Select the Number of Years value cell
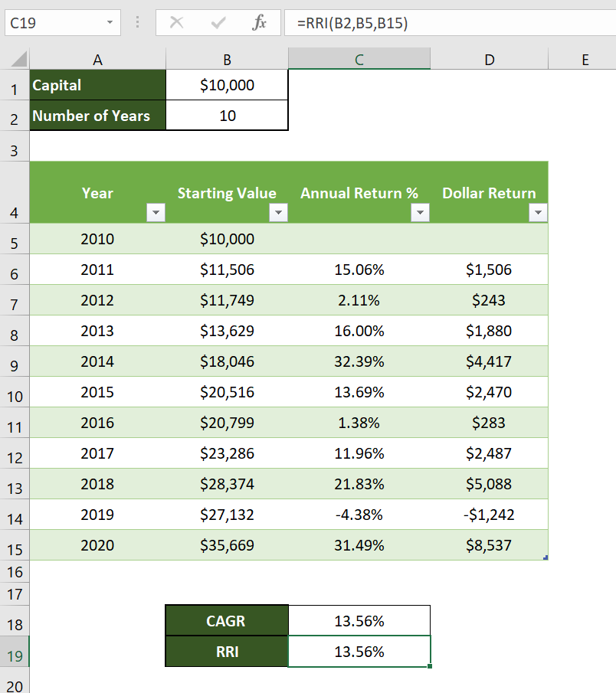This screenshot has width=616, height=693. (227, 116)
